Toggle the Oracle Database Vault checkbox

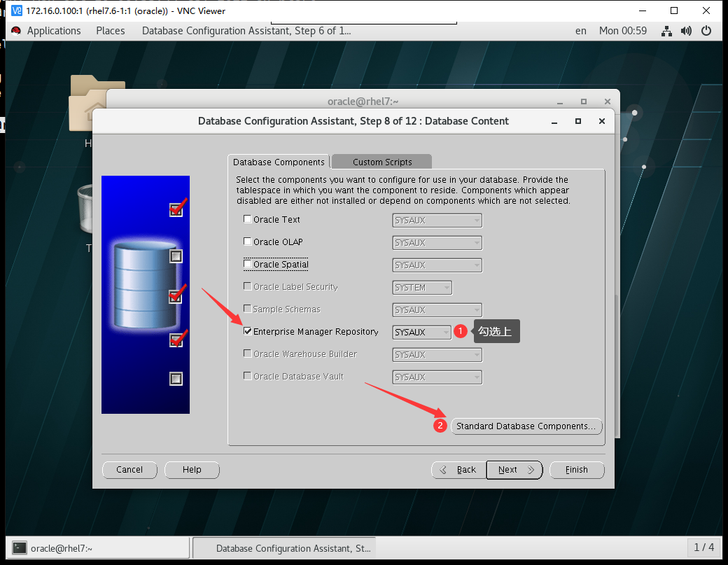point(248,376)
